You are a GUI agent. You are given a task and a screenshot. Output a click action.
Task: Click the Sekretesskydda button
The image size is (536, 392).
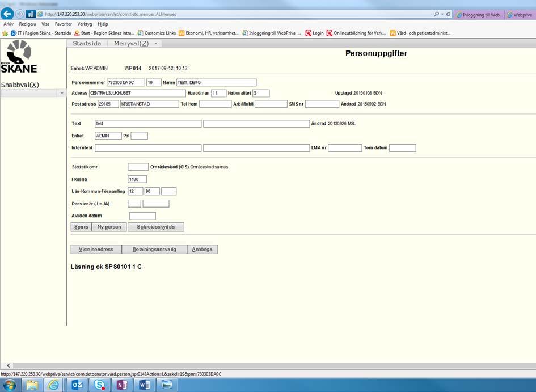click(x=155, y=227)
